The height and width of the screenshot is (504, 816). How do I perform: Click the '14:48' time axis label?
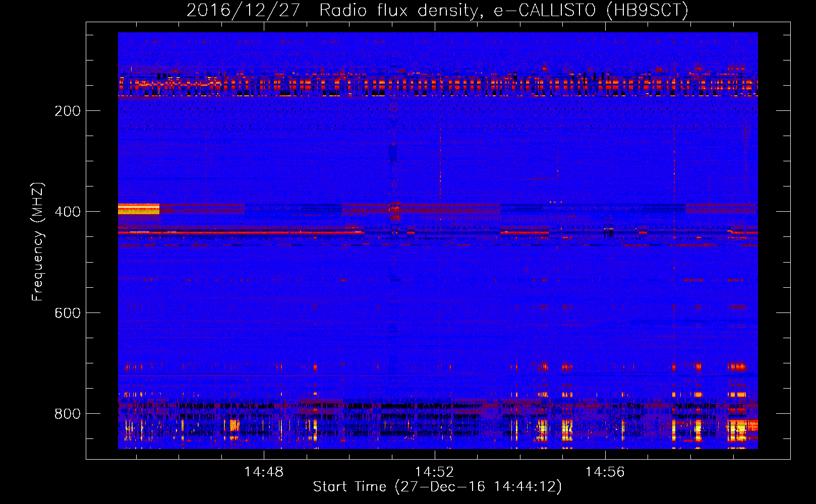click(264, 472)
